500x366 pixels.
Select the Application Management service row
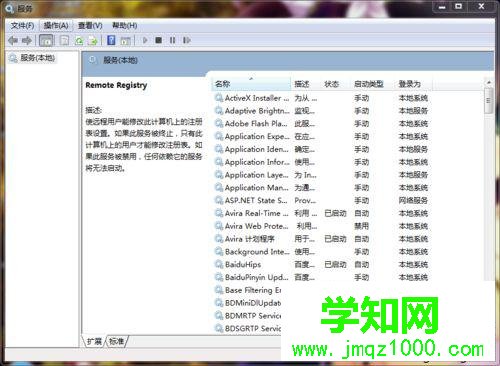coord(322,188)
